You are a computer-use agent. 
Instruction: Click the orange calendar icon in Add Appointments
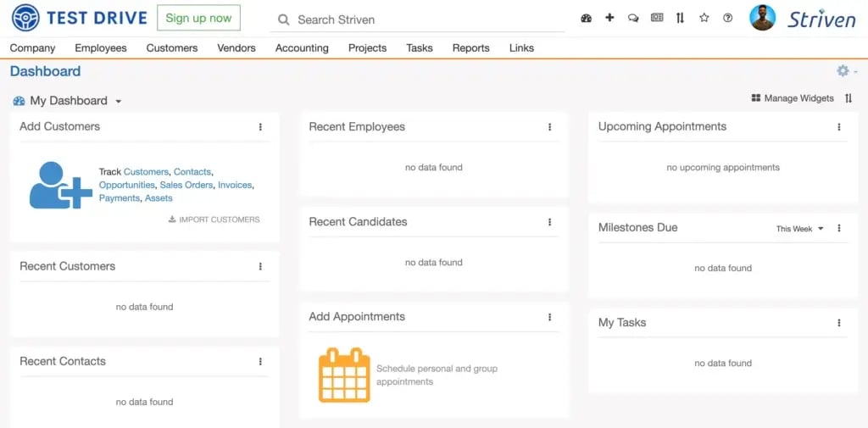(344, 375)
